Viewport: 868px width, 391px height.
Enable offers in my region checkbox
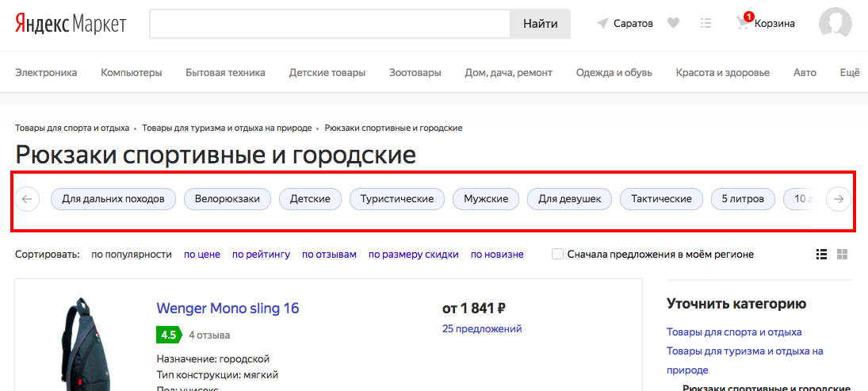coord(558,255)
